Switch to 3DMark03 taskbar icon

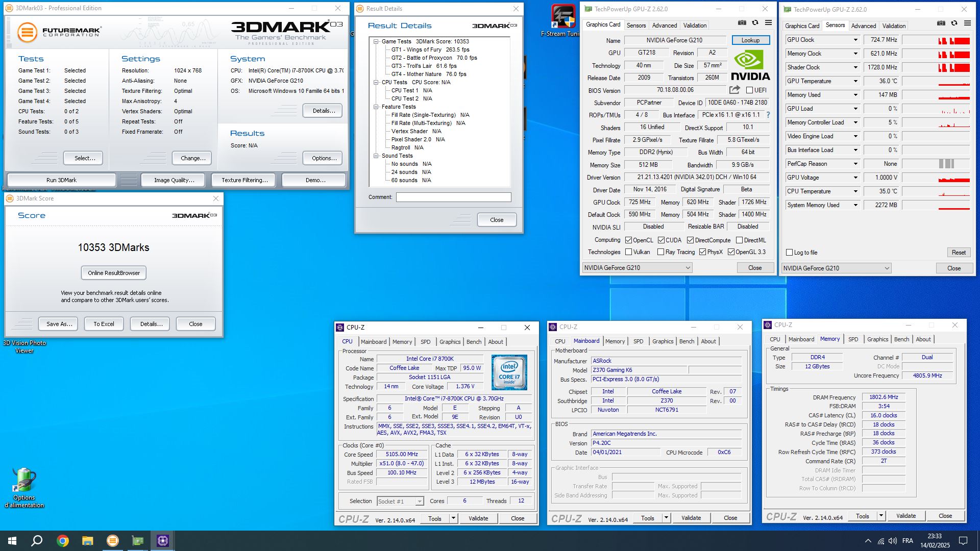tap(113, 541)
